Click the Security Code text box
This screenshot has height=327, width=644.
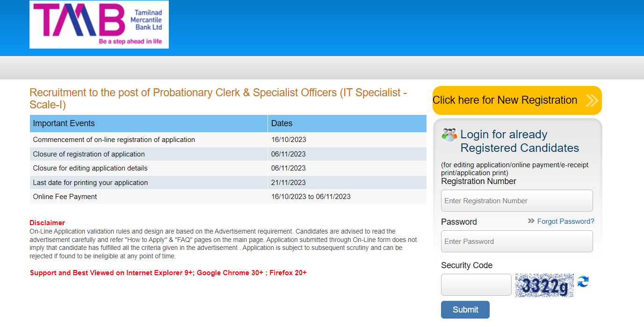(x=476, y=285)
